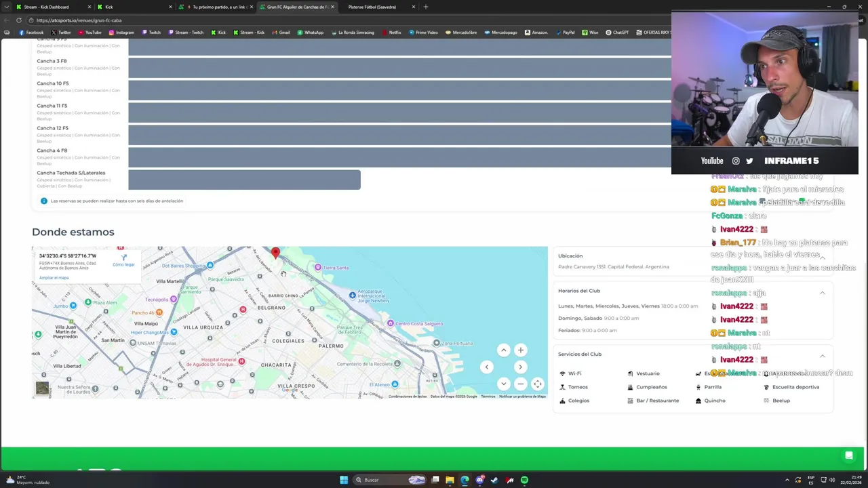Image resolution: width=868 pixels, height=488 pixels.
Task: Open 'La Ronda Simracing' bookmark
Action: coord(352,33)
